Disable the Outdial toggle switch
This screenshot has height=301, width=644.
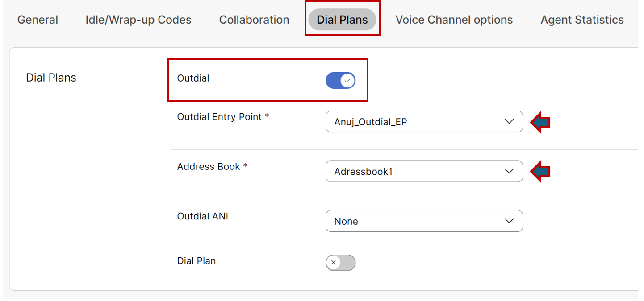(x=340, y=81)
